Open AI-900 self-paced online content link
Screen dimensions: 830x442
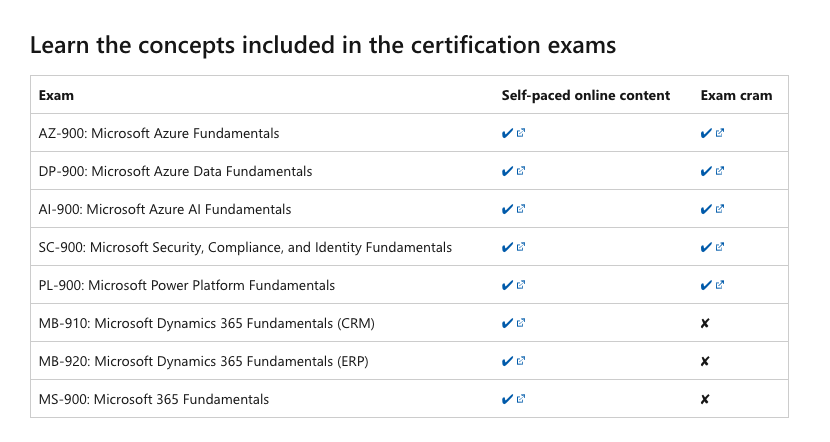(513, 209)
